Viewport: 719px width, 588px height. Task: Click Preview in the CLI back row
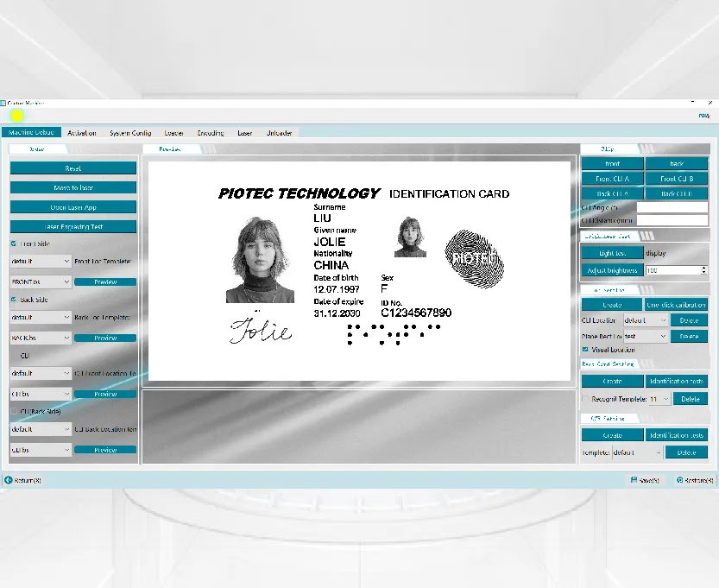(x=105, y=450)
